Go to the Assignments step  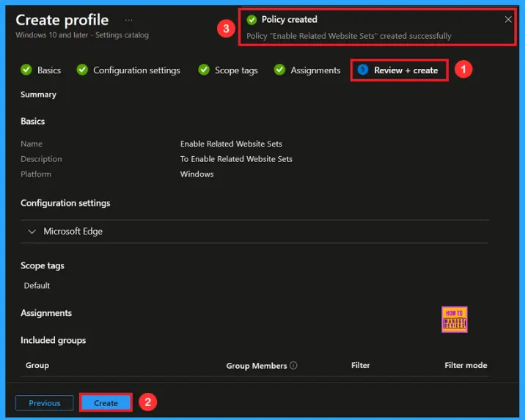point(315,70)
